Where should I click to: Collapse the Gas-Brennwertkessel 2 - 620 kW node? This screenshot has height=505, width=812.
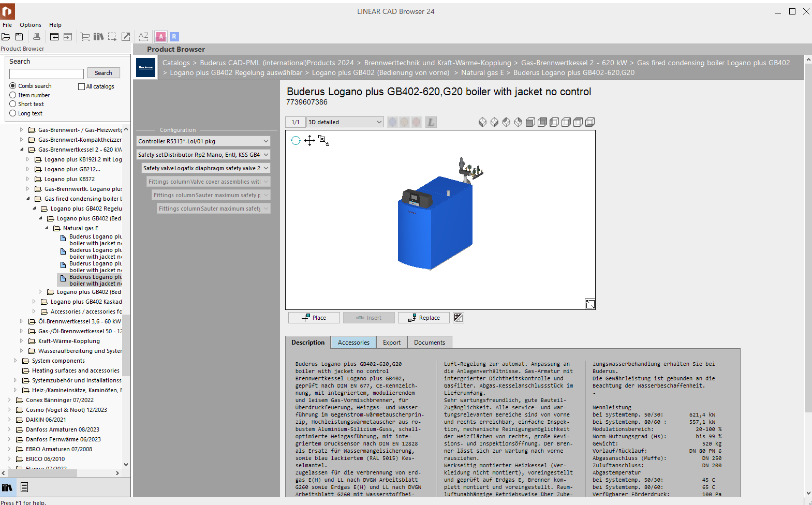22,150
